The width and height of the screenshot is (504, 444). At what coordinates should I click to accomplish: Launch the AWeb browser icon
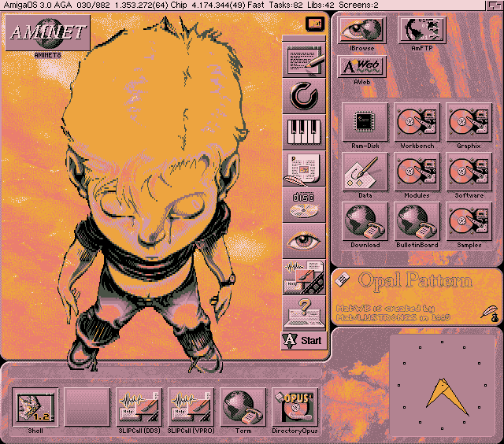point(362,66)
